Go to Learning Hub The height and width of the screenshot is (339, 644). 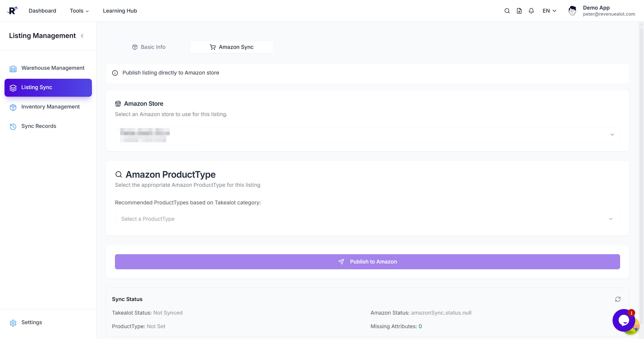click(120, 11)
